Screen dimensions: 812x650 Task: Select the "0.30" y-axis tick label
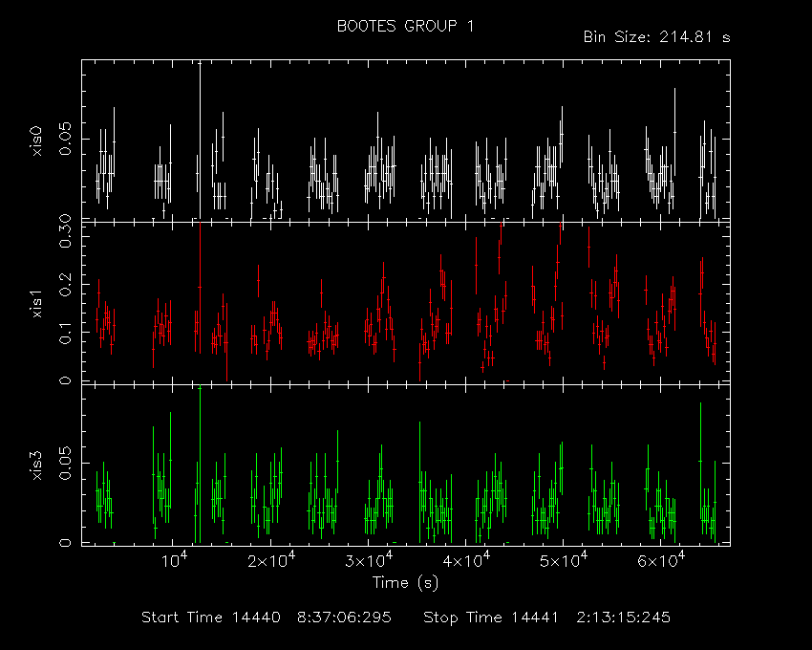tap(66, 231)
